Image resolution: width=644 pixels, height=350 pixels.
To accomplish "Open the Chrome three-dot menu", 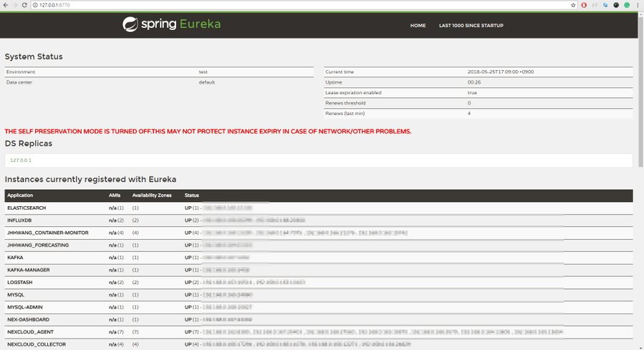I will tap(638, 5).
